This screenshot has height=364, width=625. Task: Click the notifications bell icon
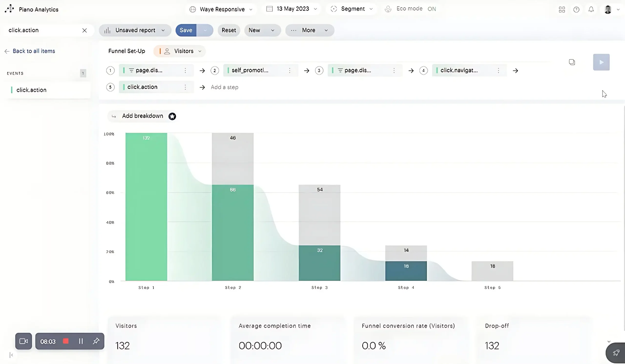click(x=591, y=10)
